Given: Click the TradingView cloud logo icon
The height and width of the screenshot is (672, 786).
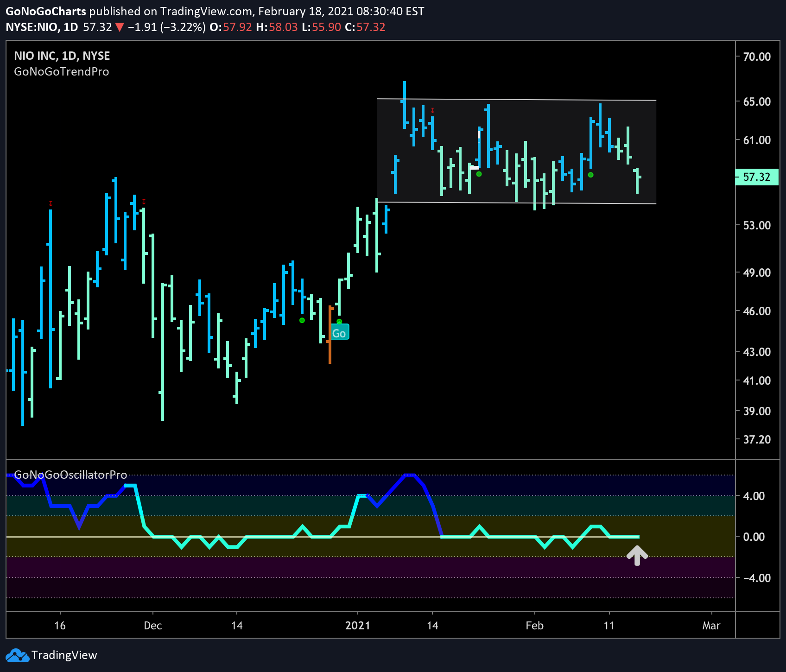Looking at the screenshot, I should pyautogui.click(x=17, y=655).
